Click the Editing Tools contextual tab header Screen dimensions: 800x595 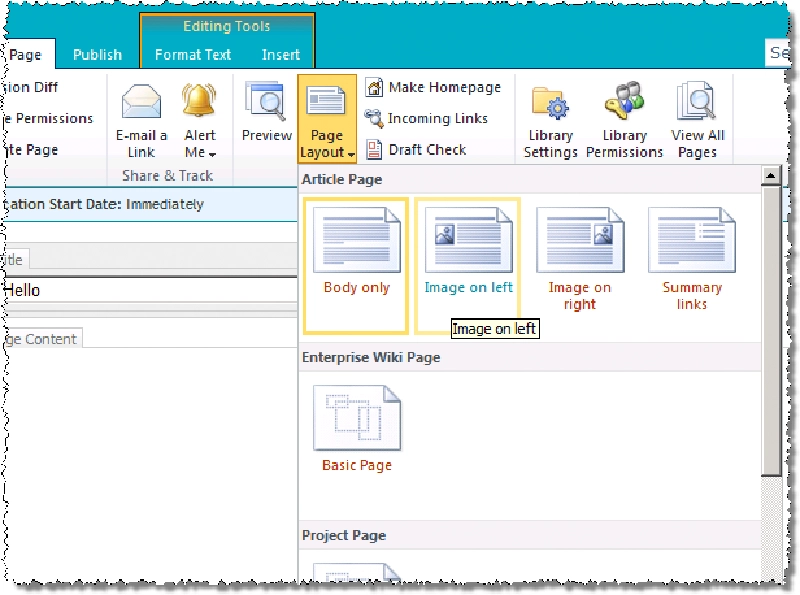(x=227, y=26)
